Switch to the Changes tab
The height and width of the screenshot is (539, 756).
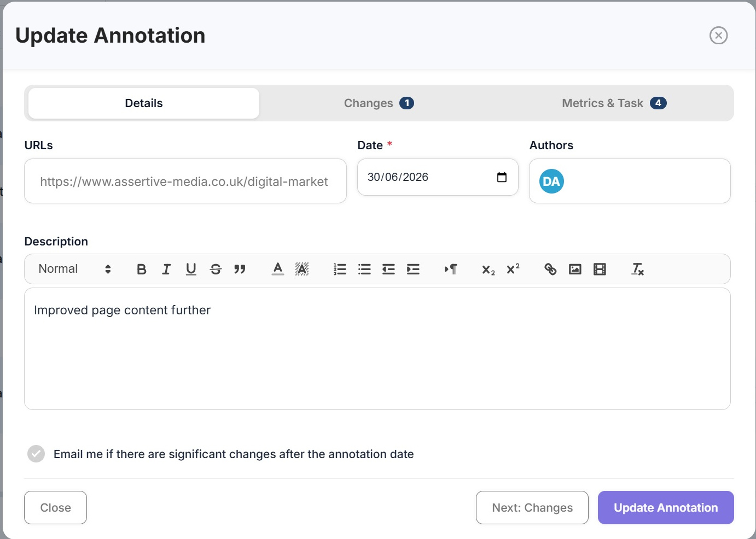379,103
